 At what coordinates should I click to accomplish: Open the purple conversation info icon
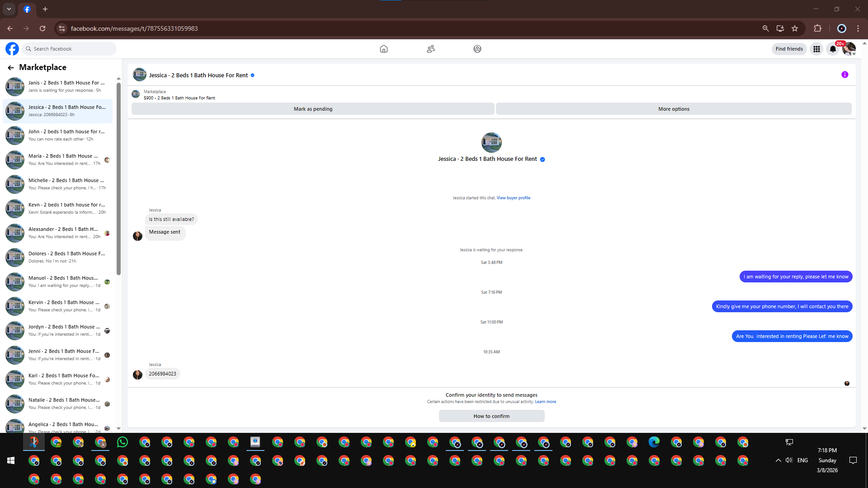pyautogui.click(x=844, y=75)
